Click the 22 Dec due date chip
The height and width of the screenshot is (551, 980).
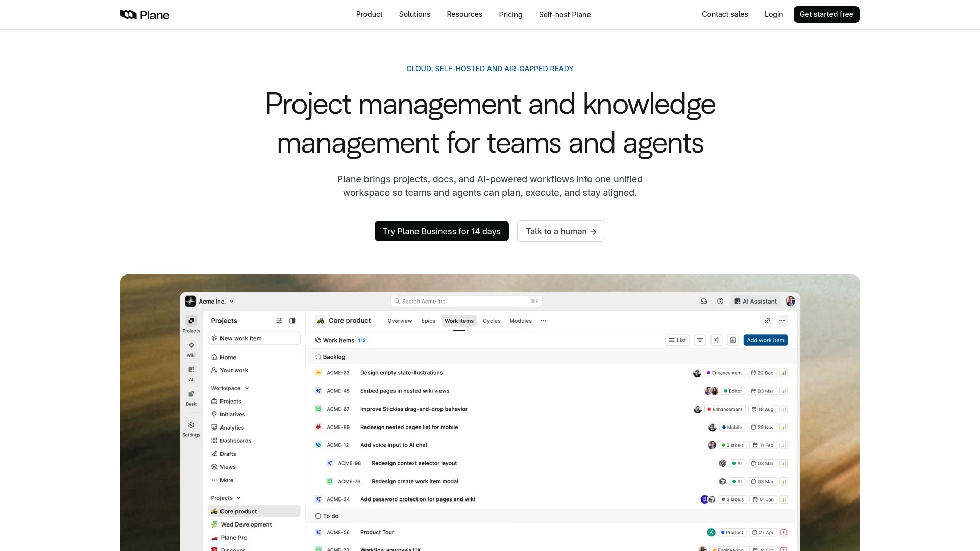762,373
